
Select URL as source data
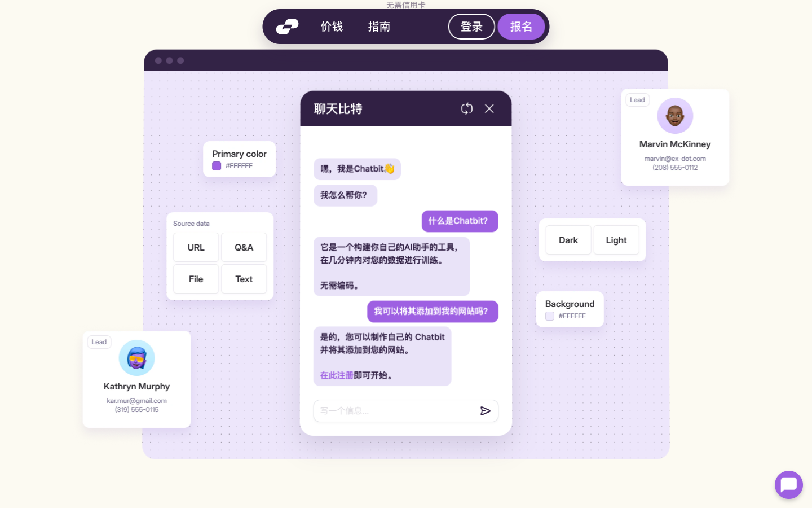pos(196,247)
